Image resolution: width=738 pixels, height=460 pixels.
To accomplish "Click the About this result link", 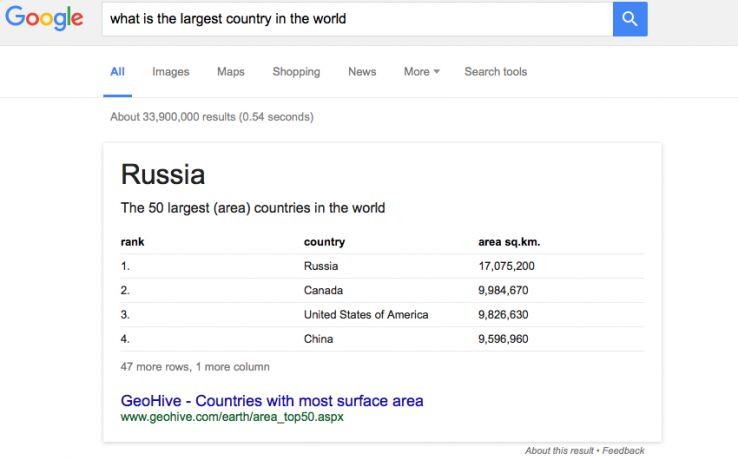I will [x=560, y=451].
